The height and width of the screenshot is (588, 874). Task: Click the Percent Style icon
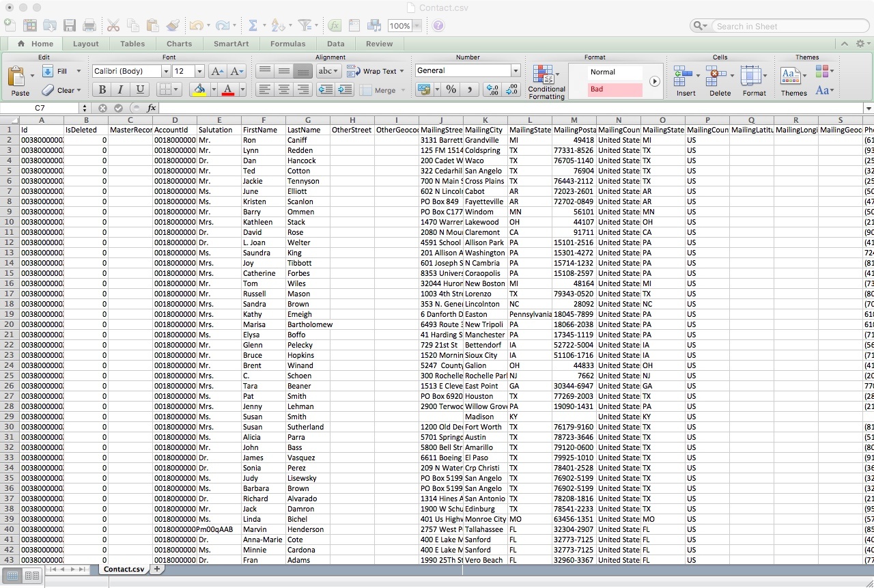click(x=451, y=89)
